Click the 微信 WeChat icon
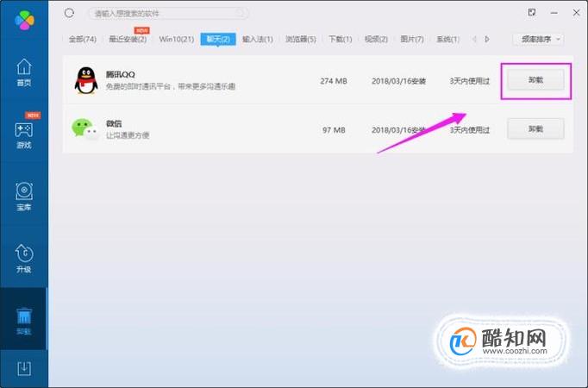 coord(85,129)
